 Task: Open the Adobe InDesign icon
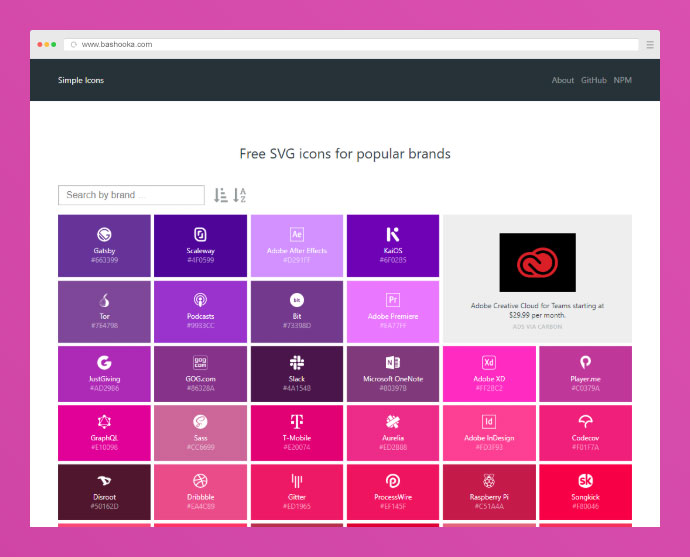[489, 421]
